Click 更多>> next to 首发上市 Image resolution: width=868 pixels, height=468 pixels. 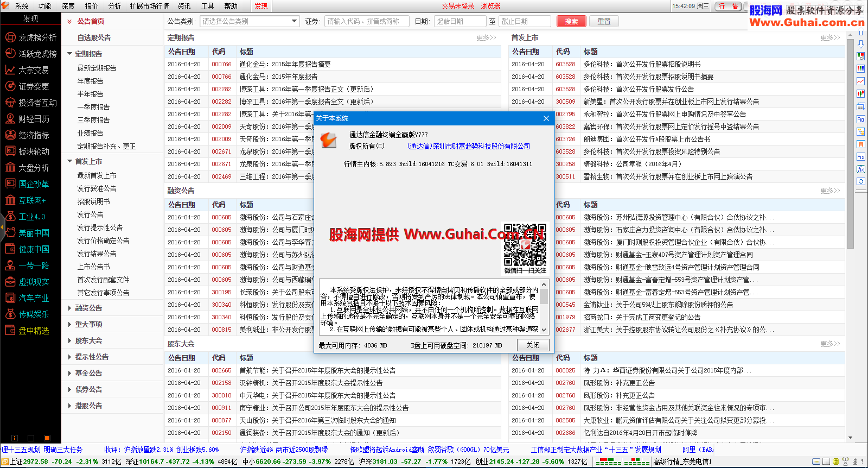pos(830,37)
